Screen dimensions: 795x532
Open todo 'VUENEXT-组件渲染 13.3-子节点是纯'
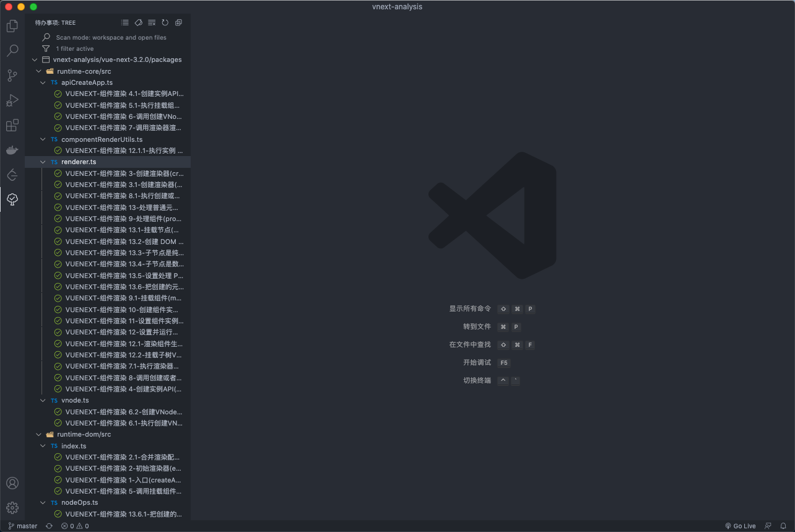point(108,253)
